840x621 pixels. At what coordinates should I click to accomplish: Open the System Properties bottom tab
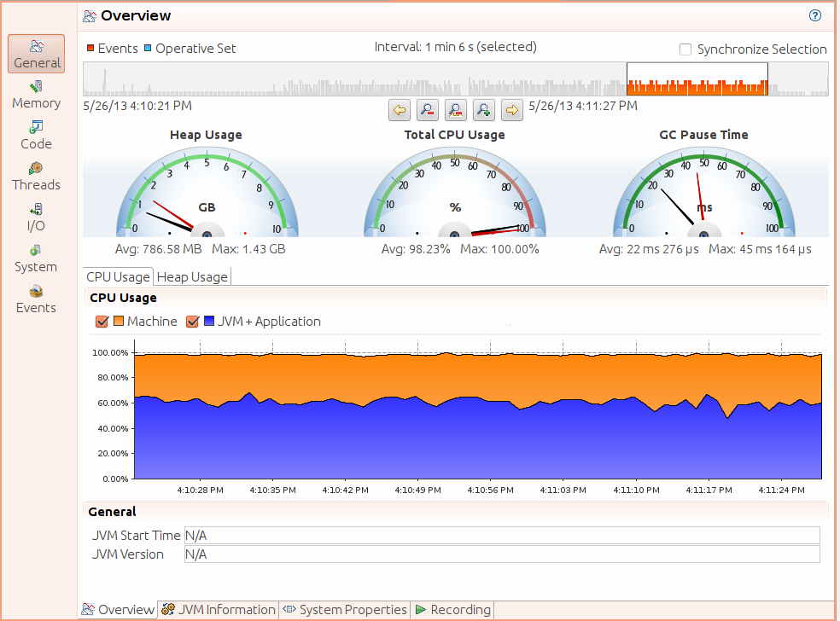pos(345,609)
